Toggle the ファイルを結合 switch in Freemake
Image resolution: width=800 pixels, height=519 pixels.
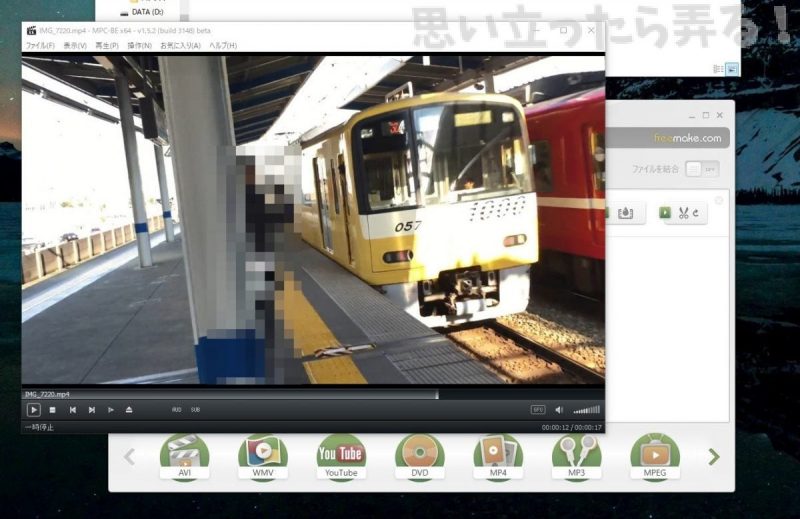(702, 169)
